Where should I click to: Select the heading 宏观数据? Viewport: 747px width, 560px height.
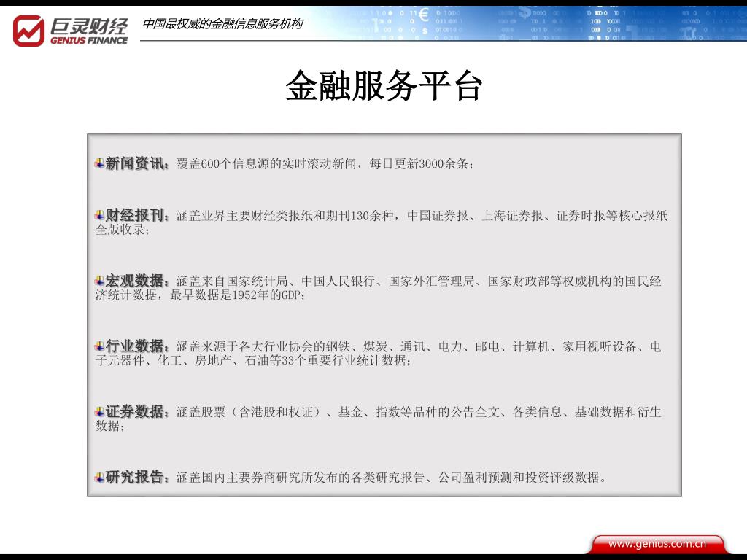point(135,281)
